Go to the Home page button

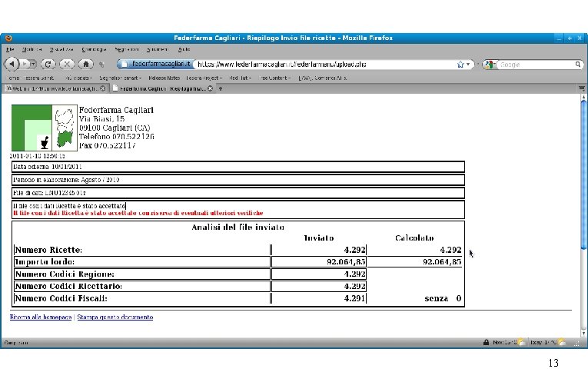point(86,64)
